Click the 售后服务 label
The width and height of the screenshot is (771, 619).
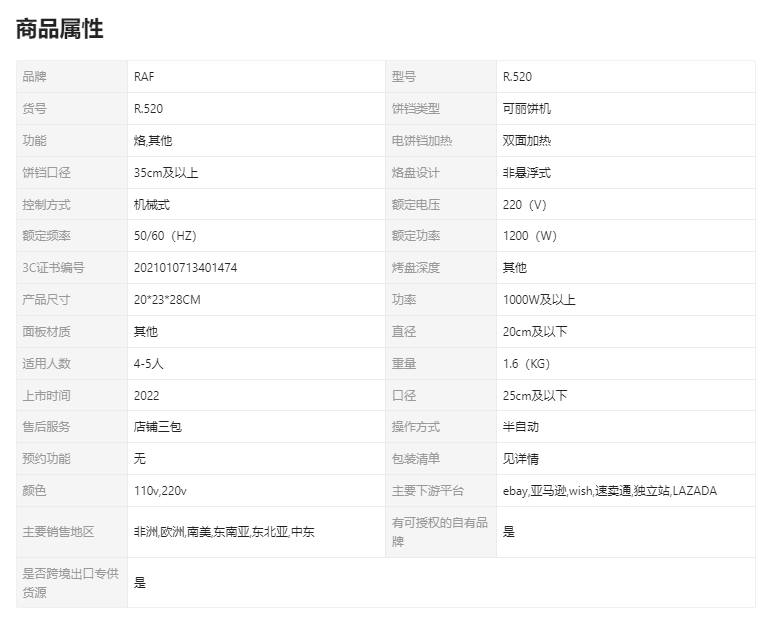click(x=46, y=426)
